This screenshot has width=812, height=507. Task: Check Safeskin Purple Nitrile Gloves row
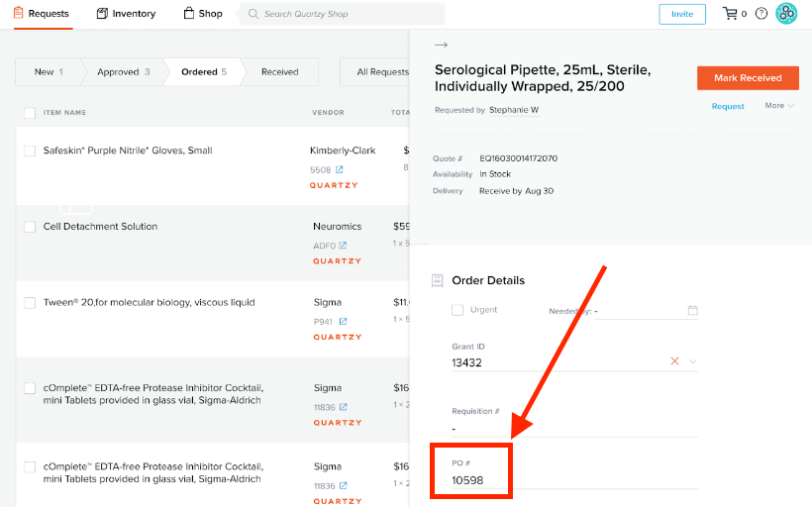[x=30, y=151]
